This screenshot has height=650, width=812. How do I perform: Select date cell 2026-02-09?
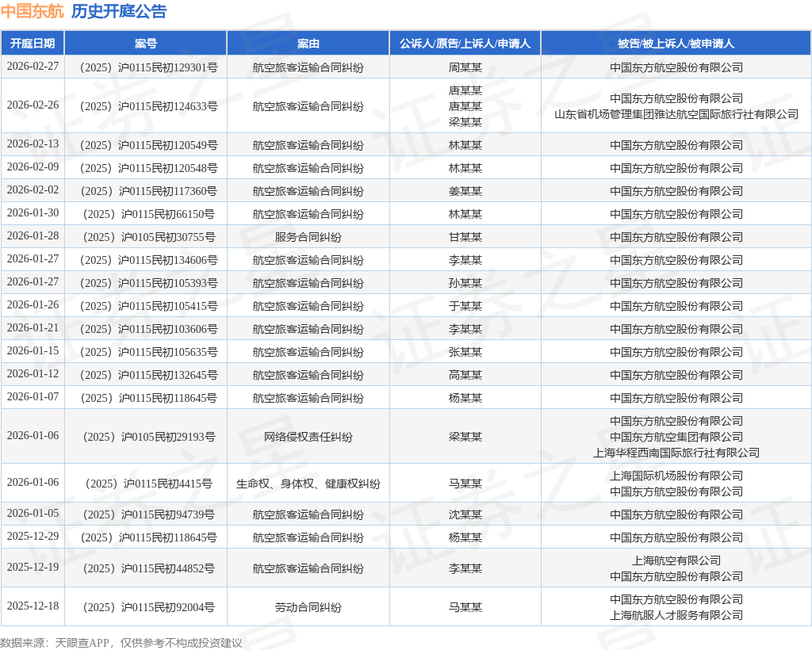coord(33,166)
